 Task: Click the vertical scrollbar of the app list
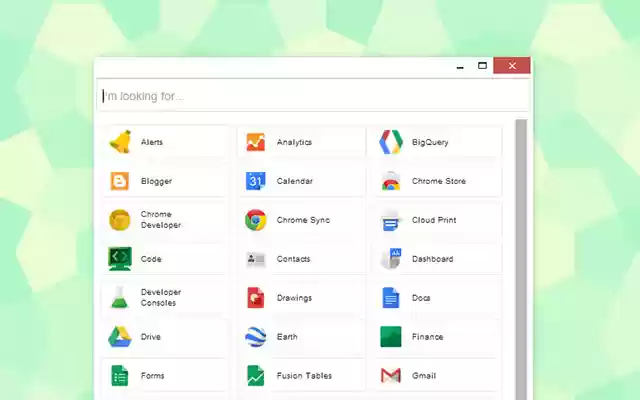point(521,259)
